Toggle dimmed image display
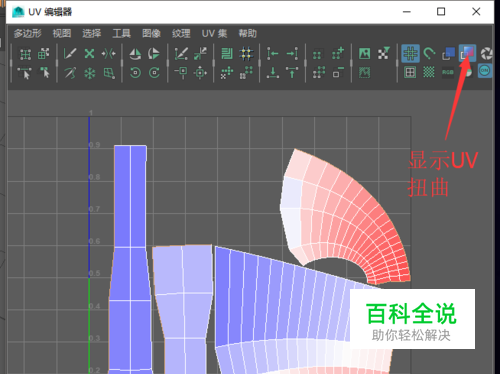Image resolution: width=500 pixels, height=374 pixels. click(x=364, y=73)
